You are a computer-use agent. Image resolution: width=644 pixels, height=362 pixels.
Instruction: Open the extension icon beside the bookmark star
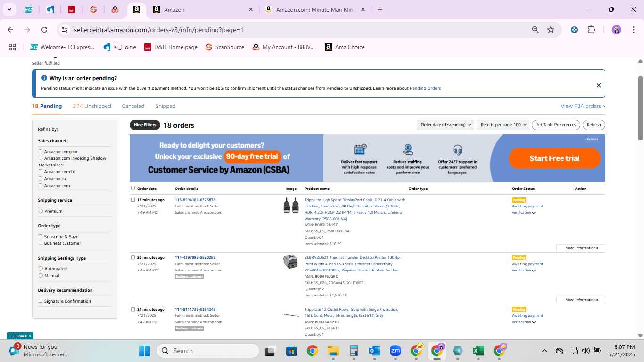[574, 30]
